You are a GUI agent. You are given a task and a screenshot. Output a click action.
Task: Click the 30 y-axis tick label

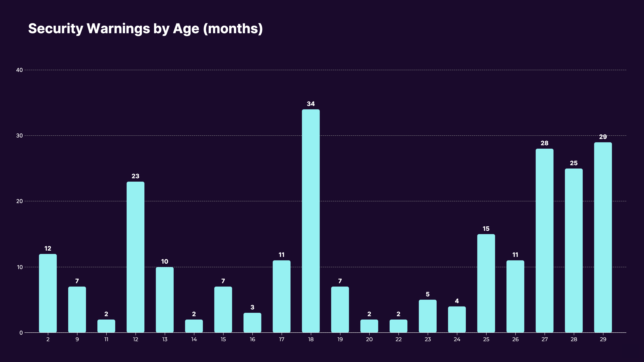click(19, 136)
